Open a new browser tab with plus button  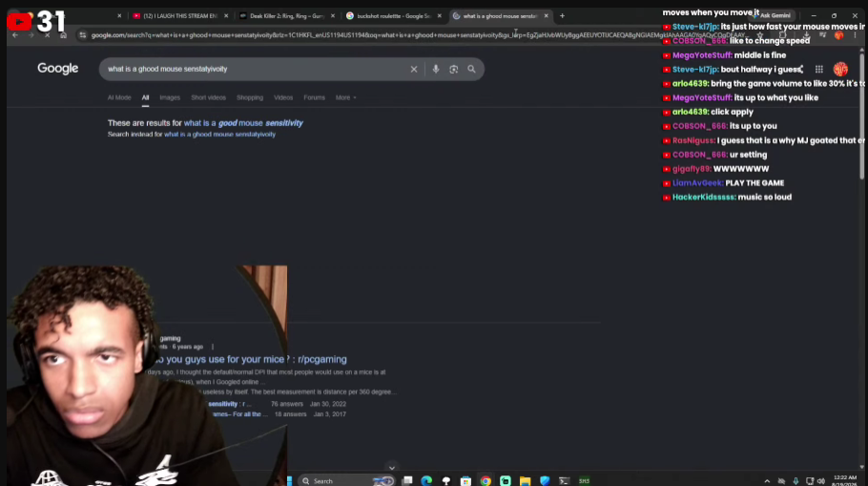[563, 16]
